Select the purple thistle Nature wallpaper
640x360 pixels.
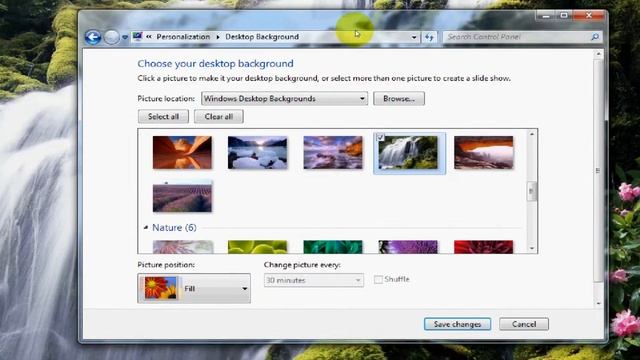(408, 247)
